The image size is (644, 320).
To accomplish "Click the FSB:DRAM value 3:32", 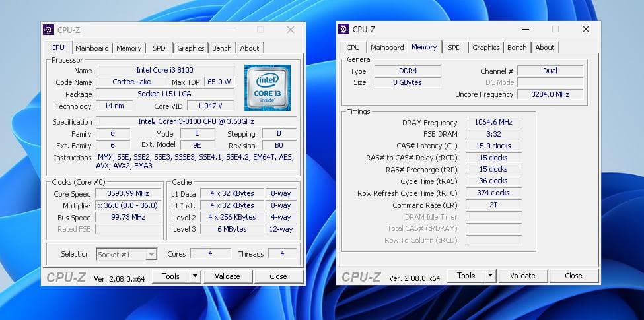I will (x=493, y=134).
